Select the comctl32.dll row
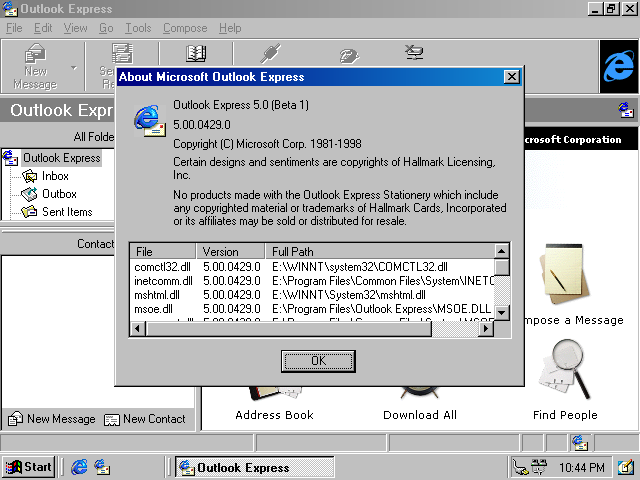Viewport: 640px width, 480px height. pos(312,267)
